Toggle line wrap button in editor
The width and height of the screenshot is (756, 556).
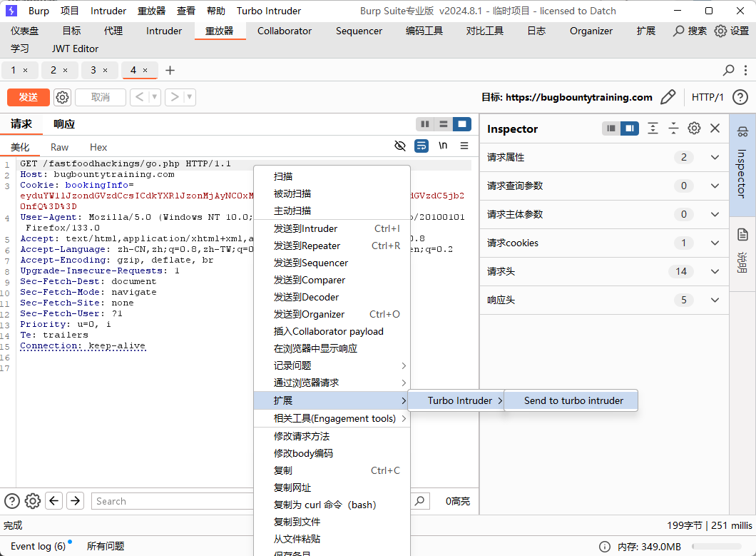[422, 146]
